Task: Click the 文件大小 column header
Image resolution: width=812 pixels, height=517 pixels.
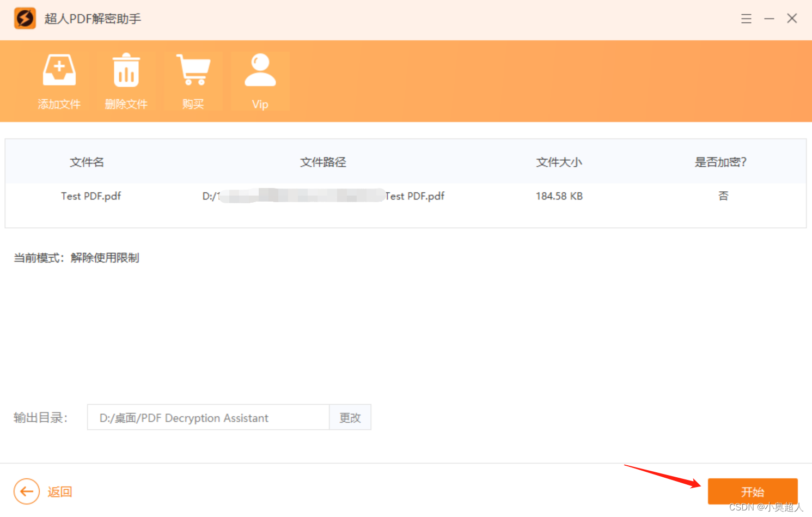Action: point(559,162)
